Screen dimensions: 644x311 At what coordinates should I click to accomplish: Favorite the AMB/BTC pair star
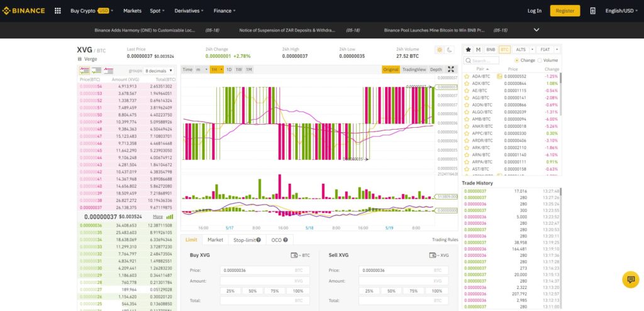[x=467, y=119]
